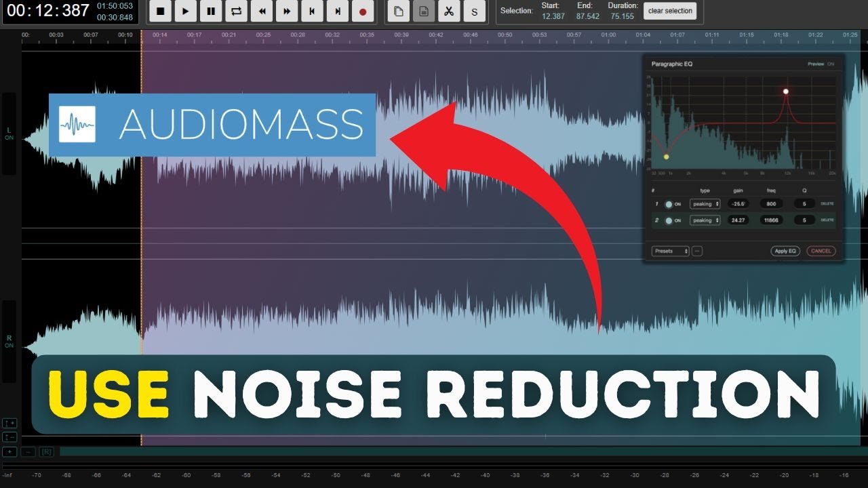Decrease waveform vertical zoom

(9, 436)
